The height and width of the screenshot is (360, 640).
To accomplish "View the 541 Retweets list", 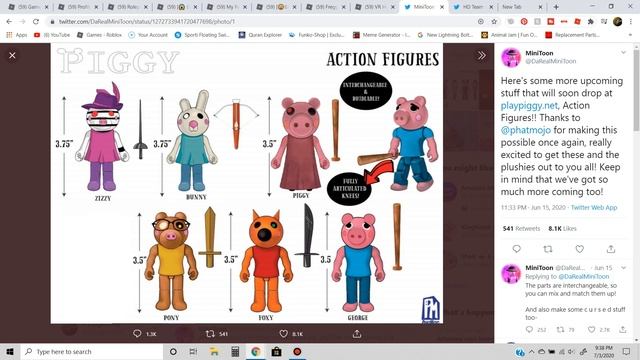I will [521, 229].
